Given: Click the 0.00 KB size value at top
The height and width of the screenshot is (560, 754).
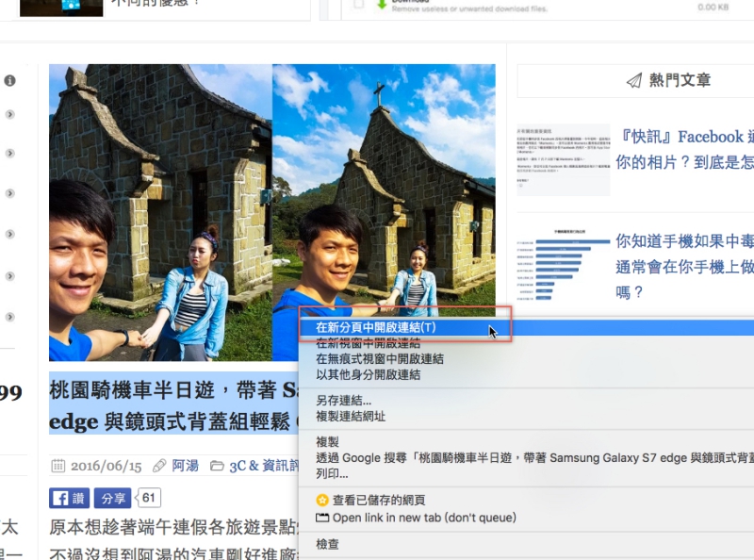Looking at the screenshot, I should (713, 7).
